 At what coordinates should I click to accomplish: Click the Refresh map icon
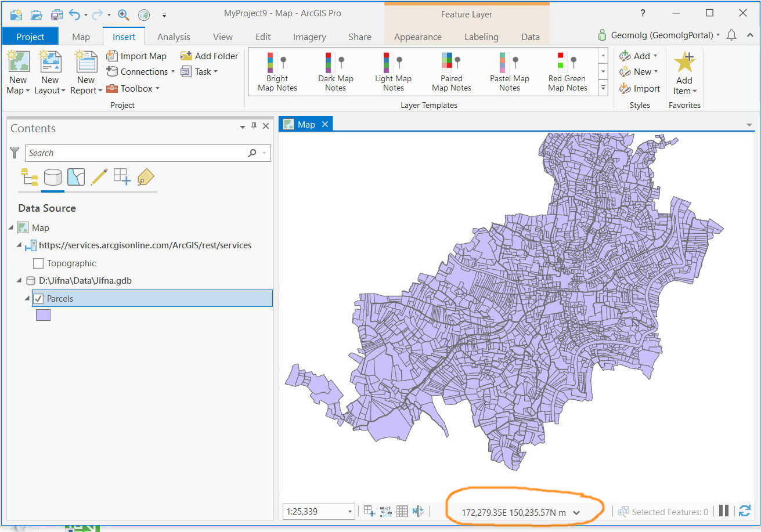click(744, 511)
